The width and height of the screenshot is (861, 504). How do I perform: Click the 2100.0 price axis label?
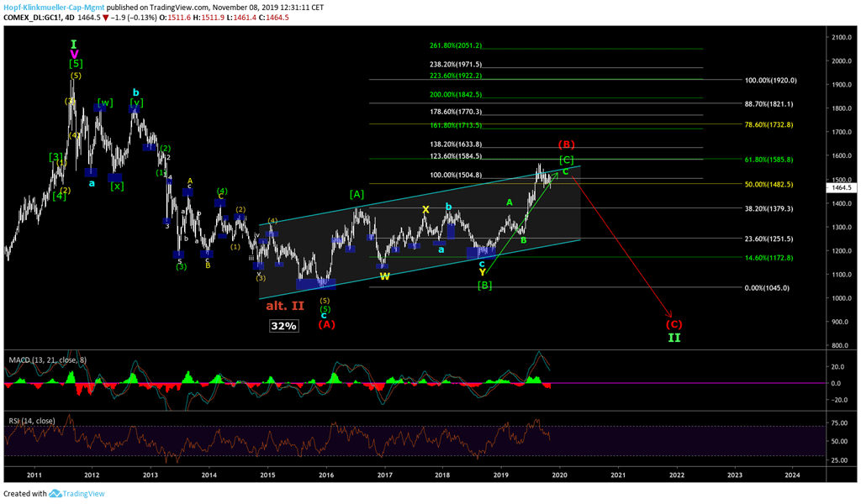point(841,37)
